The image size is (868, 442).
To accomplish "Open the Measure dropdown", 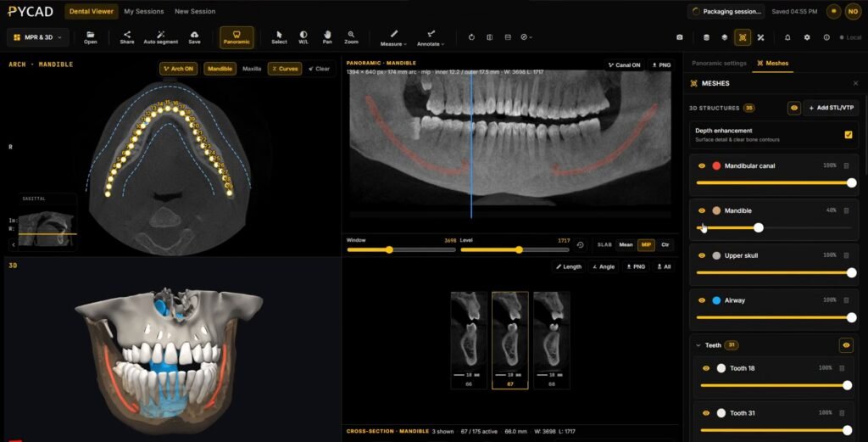I will (x=393, y=37).
